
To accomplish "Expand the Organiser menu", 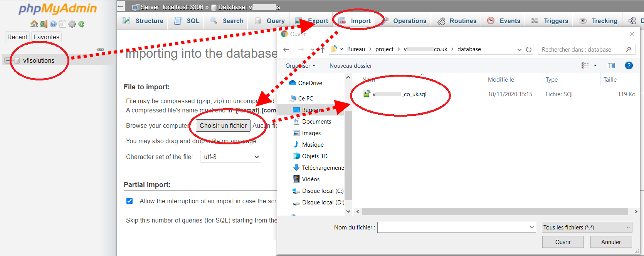I will click(300, 66).
